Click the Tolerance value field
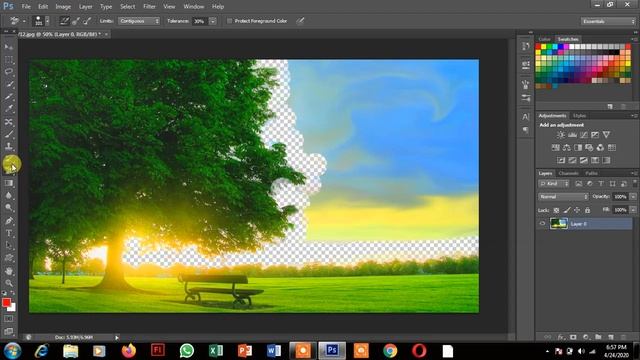This screenshot has height=360, width=640. pos(200,21)
